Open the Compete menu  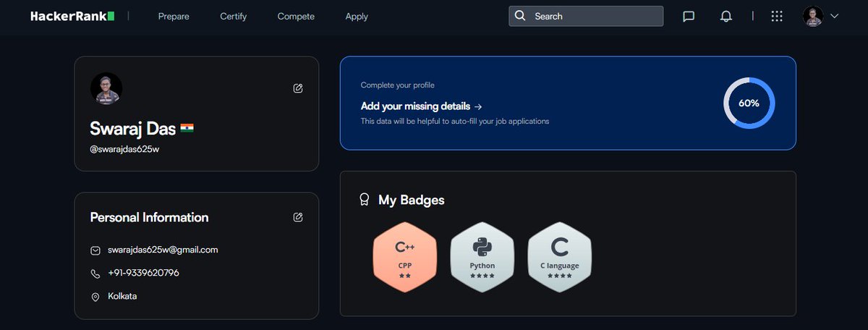(296, 16)
